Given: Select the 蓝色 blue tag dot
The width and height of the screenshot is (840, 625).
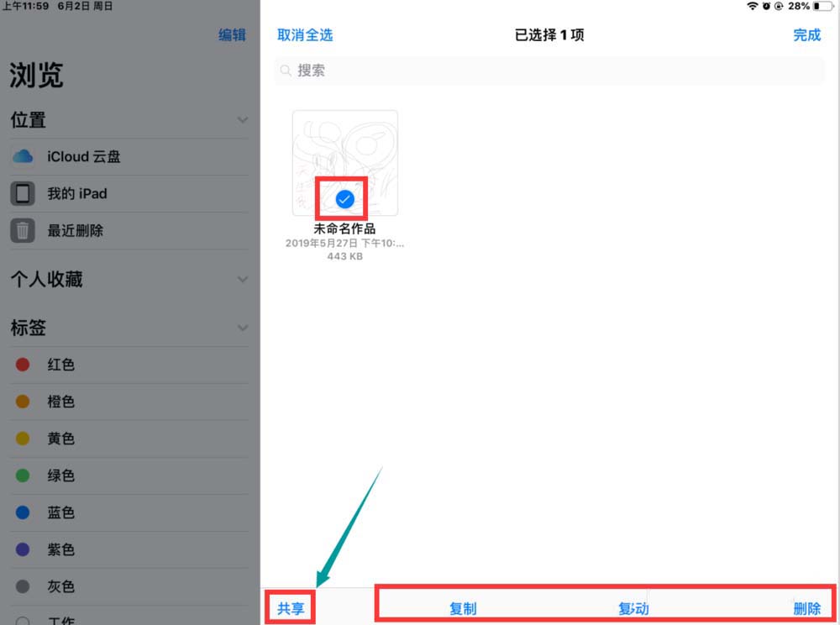Looking at the screenshot, I should [23, 512].
